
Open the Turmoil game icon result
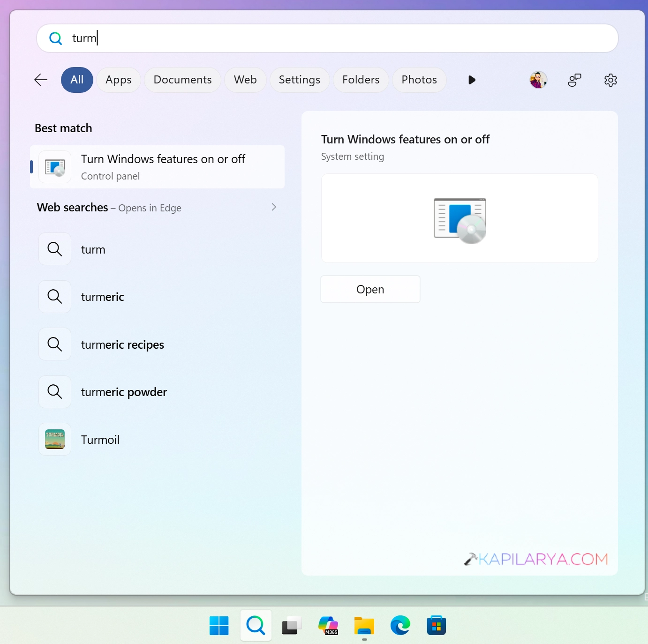coord(55,439)
